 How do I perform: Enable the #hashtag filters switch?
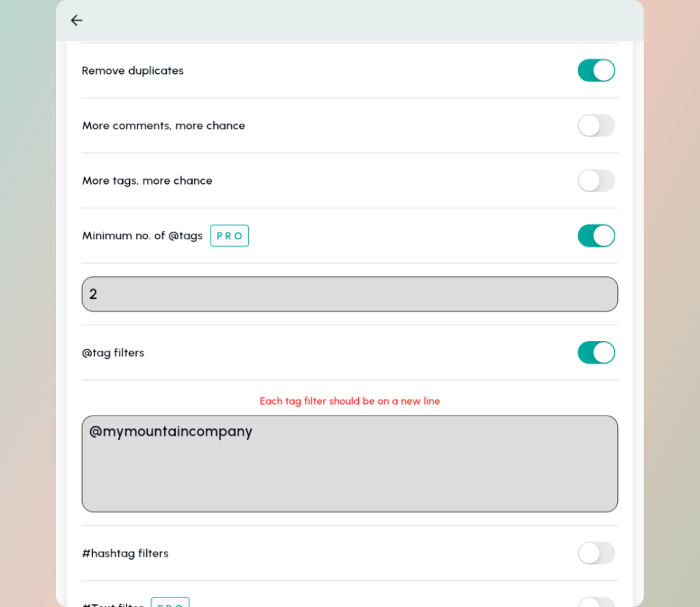point(596,553)
